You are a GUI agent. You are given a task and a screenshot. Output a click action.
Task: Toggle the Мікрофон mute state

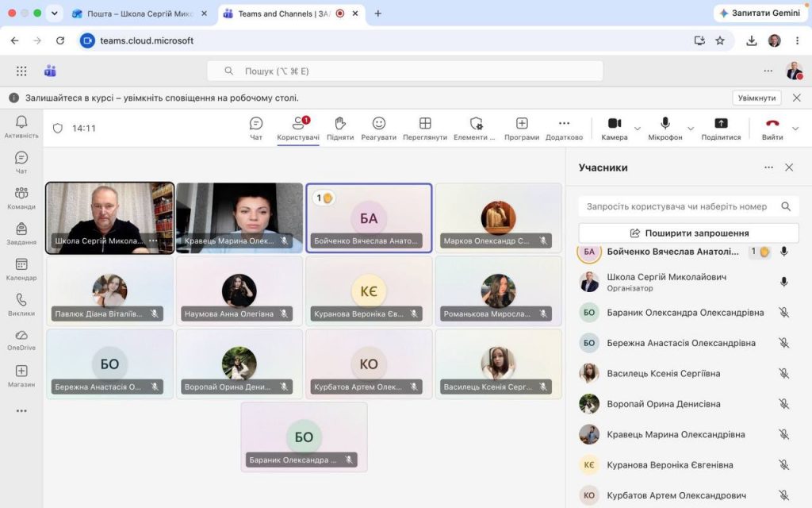point(665,129)
